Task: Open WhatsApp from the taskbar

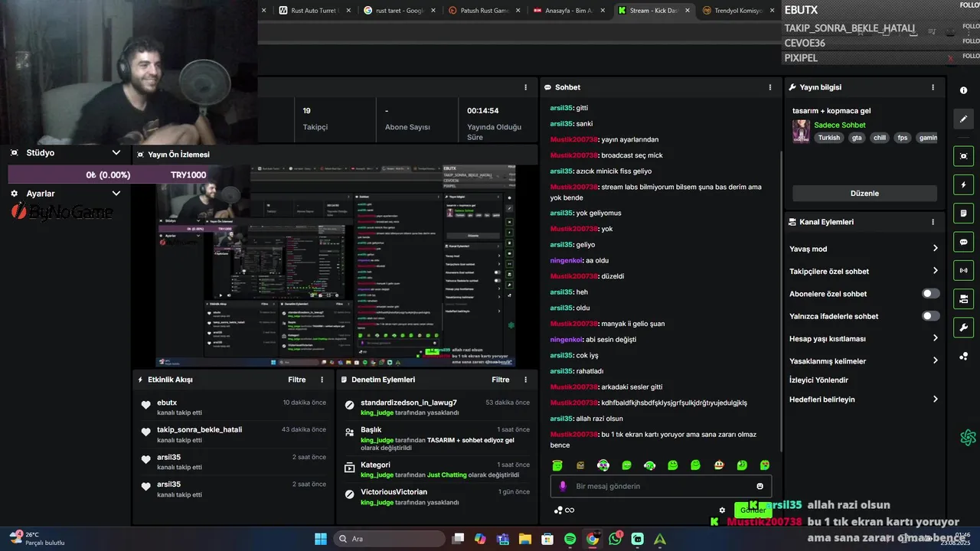Action: [615, 539]
